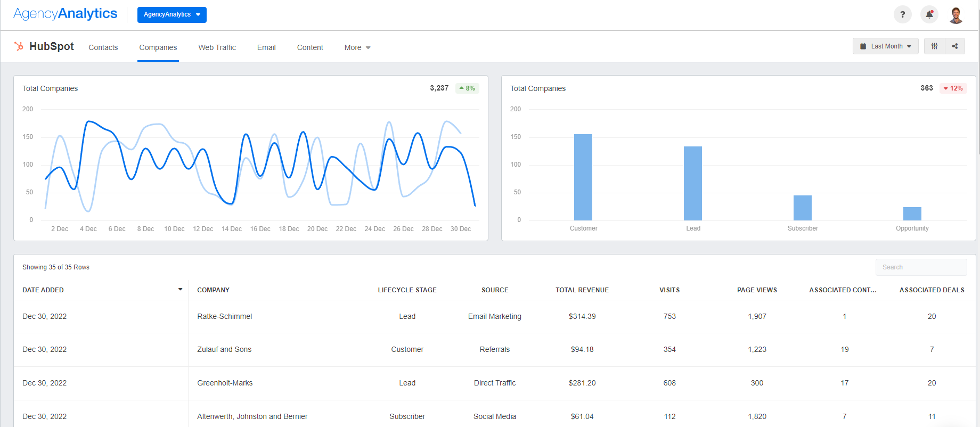Click the 608 visits value
This screenshot has width=980, height=427.
tap(669, 383)
